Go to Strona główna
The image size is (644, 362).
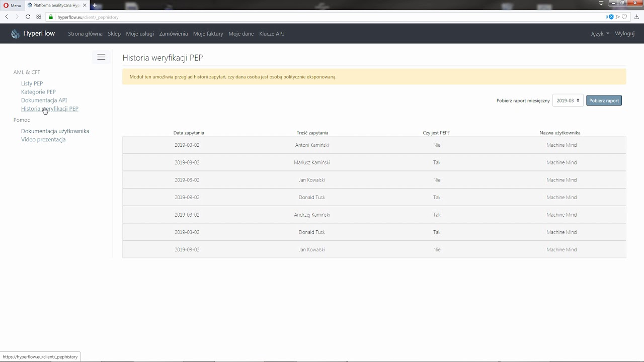click(x=85, y=34)
